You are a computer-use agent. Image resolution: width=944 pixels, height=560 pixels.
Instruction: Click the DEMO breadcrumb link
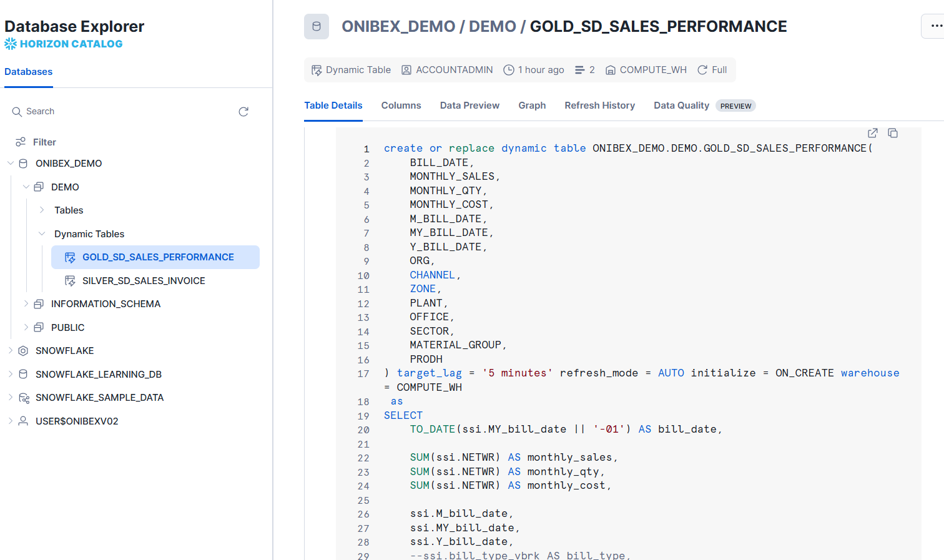click(x=492, y=27)
